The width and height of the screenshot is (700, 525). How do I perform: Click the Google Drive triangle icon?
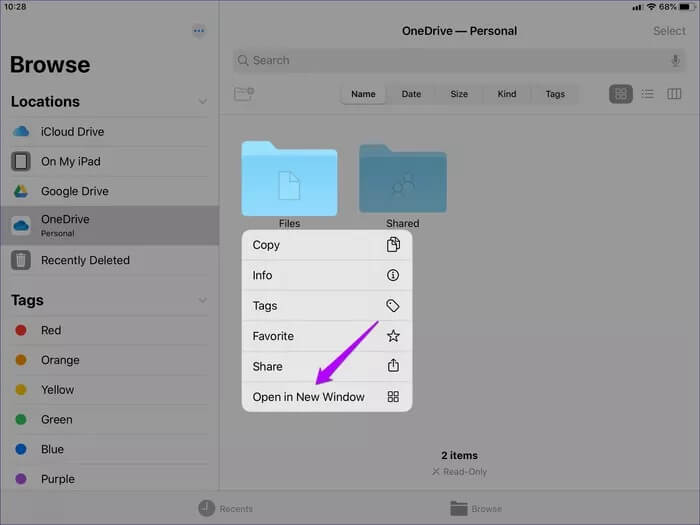[21, 191]
